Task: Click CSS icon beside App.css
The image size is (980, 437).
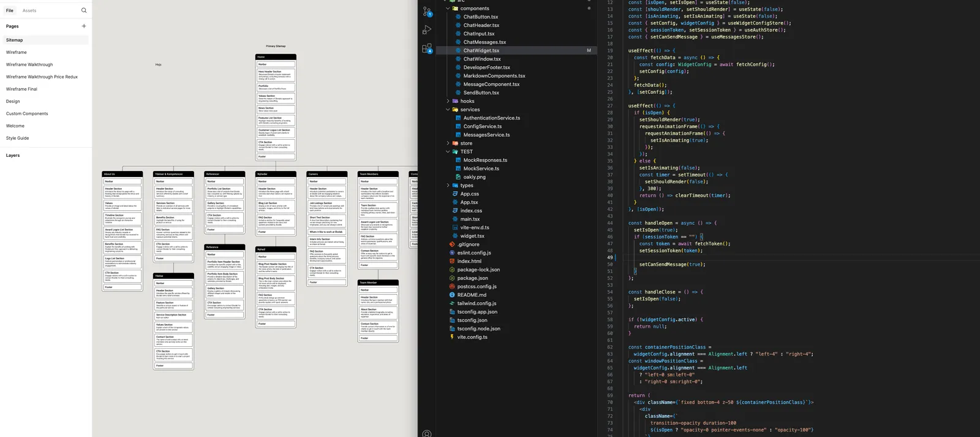Action: coord(455,194)
